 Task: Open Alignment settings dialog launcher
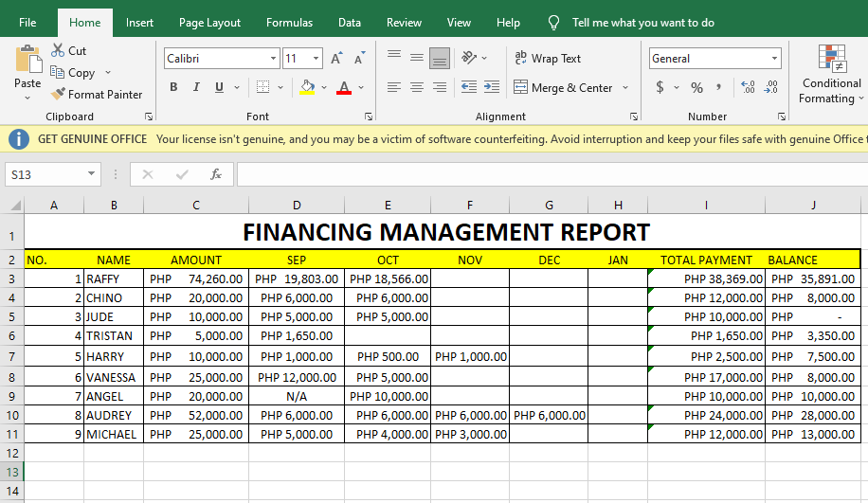(x=633, y=117)
